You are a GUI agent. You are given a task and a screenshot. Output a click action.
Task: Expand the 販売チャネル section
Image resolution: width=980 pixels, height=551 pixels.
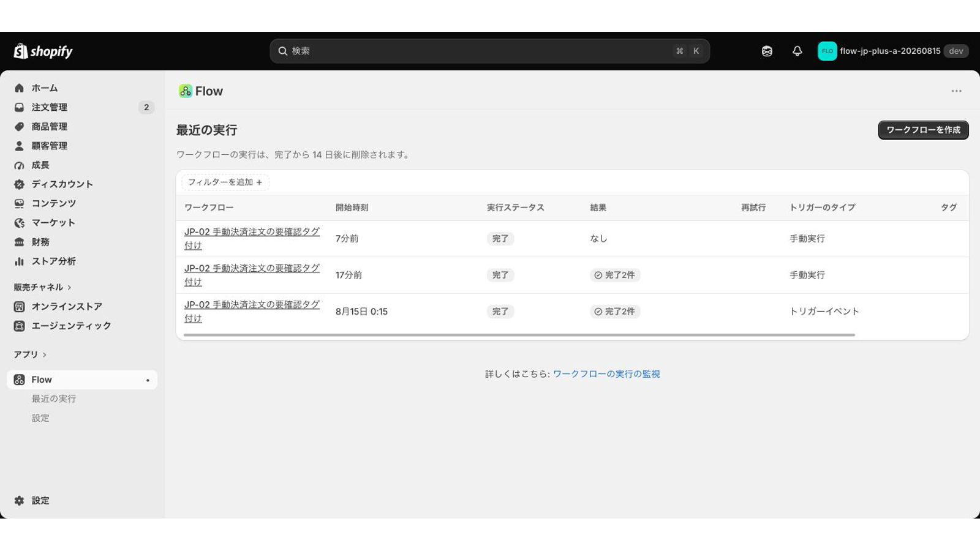click(43, 287)
